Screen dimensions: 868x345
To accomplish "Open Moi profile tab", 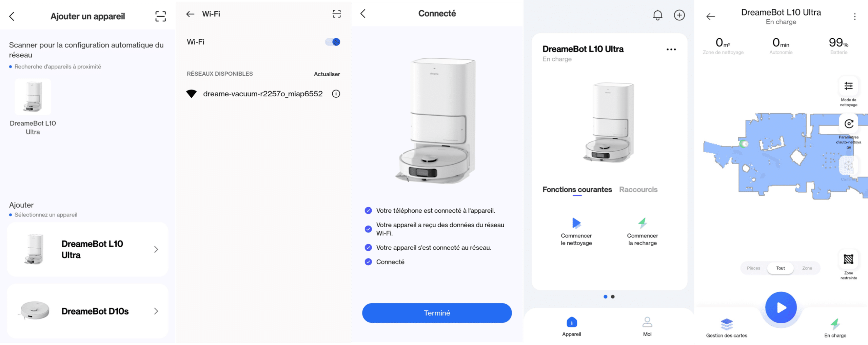I will click(x=647, y=327).
